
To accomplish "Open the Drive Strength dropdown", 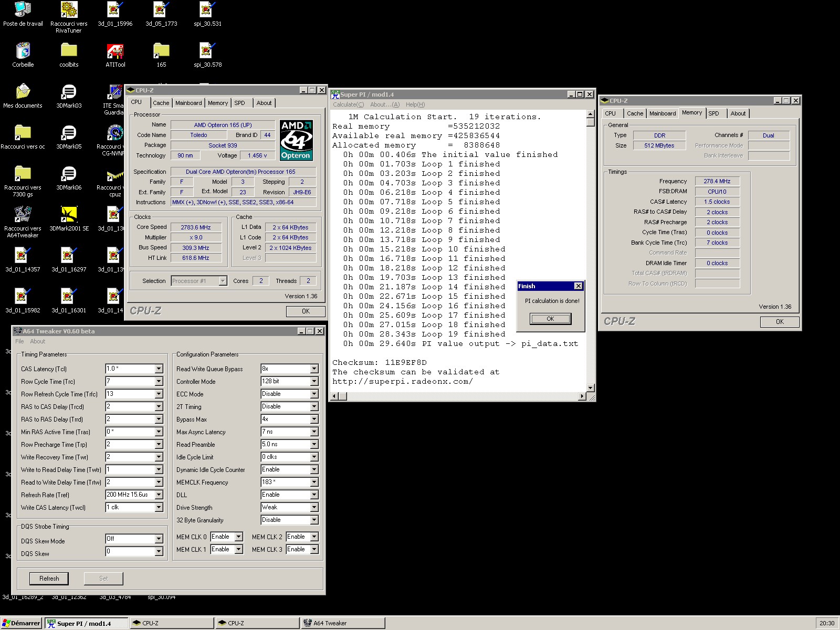I will click(x=314, y=508).
